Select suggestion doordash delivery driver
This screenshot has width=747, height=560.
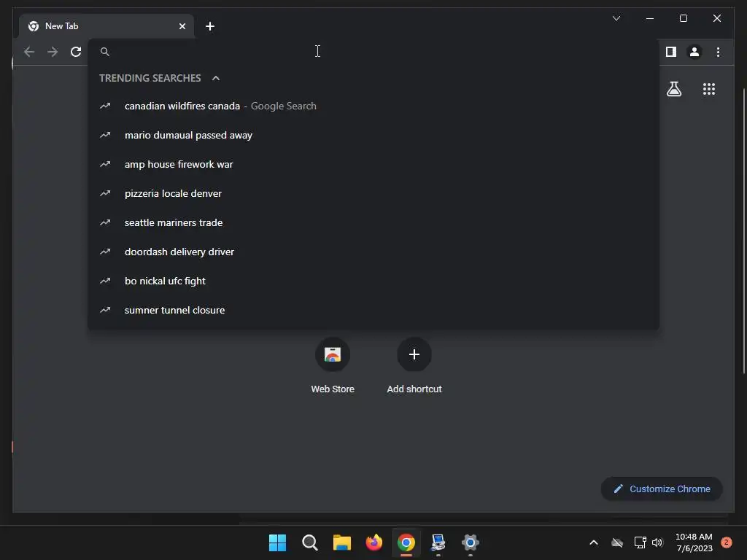(x=373, y=252)
